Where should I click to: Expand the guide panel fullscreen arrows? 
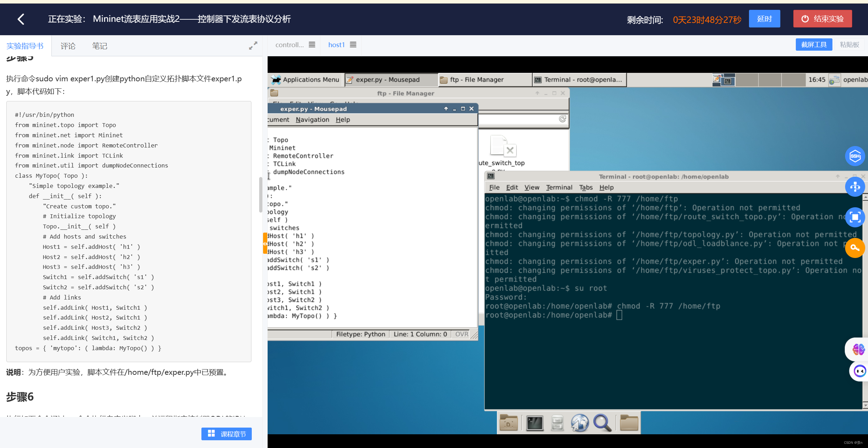tap(253, 46)
